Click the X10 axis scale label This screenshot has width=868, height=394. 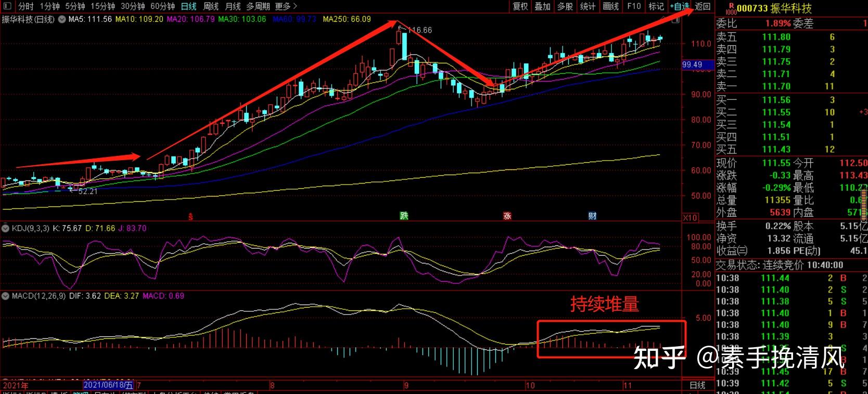tap(690, 218)
